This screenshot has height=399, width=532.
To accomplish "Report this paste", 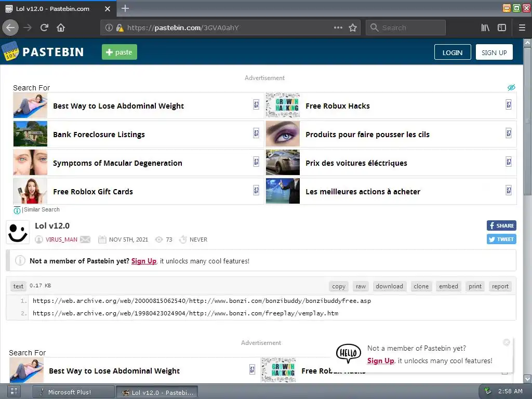I will point(500,286).
